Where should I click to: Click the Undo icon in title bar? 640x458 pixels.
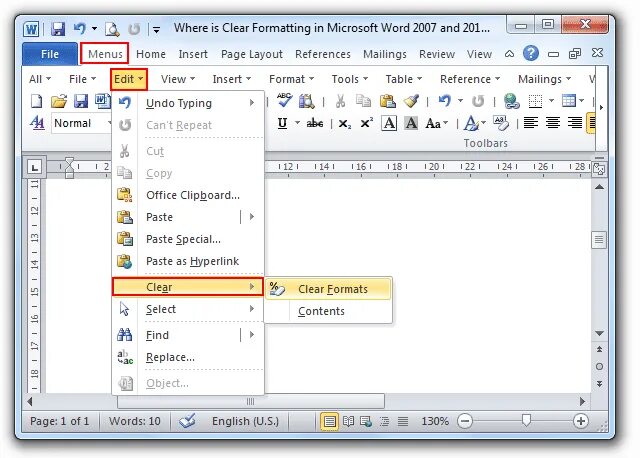tap(80, 29)
